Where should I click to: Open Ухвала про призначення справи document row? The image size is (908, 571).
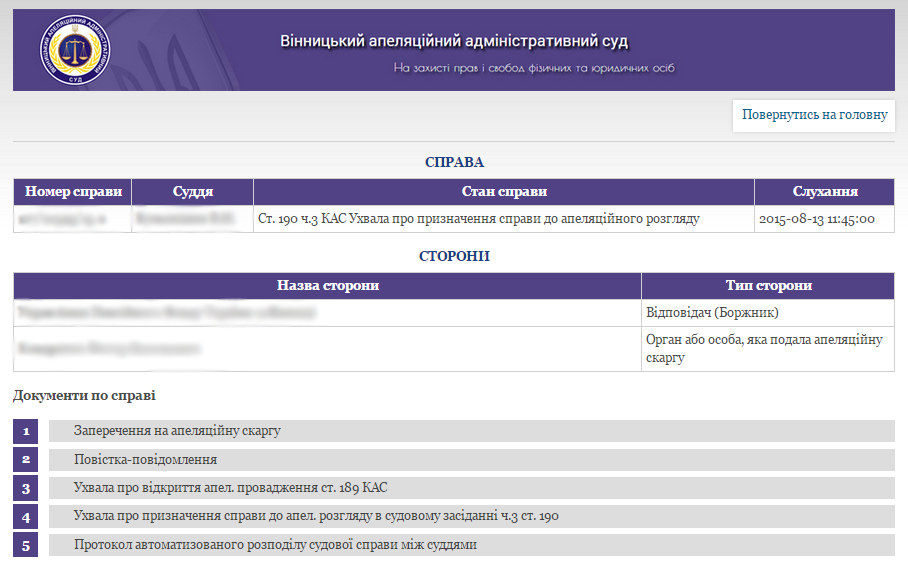[316, 516]
